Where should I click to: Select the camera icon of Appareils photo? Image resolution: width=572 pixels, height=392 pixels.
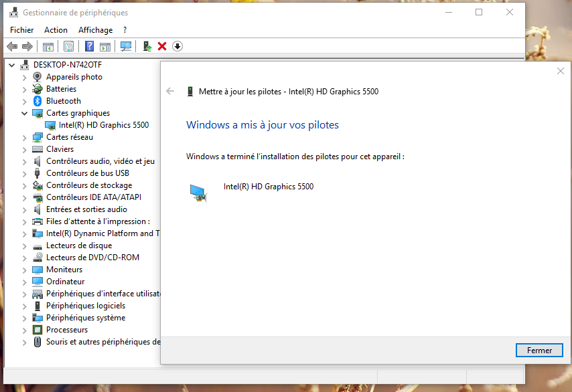coord(38,77)
